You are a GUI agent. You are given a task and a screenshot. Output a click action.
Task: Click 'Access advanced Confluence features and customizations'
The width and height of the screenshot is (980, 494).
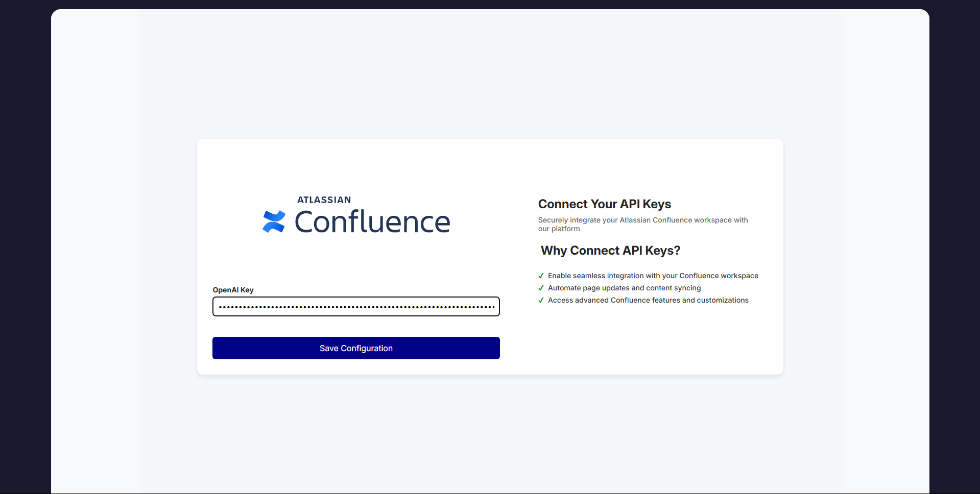coord(648,300)
